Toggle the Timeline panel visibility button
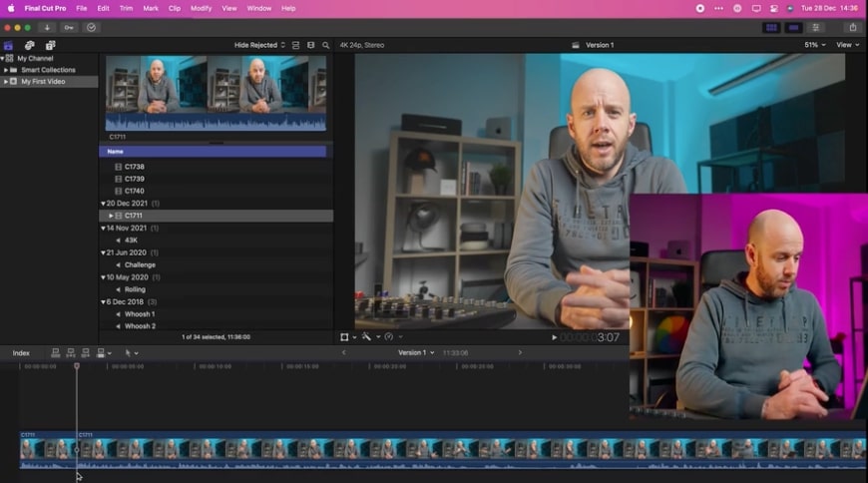The height and width of the screenshot is (483, 868). pos(794,27)
